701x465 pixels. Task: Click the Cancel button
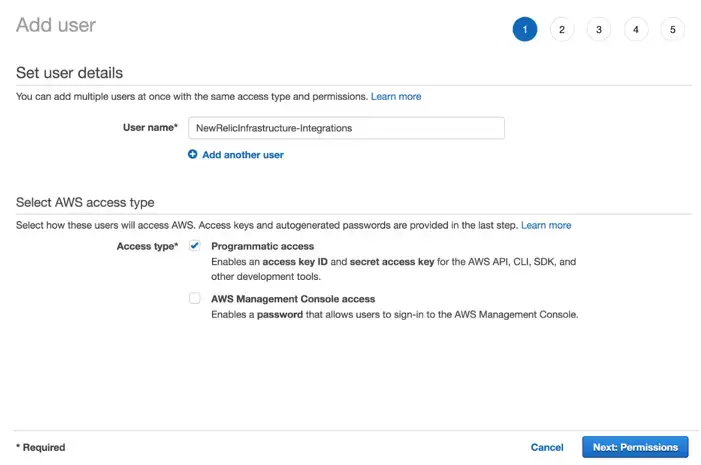(547, 447)
